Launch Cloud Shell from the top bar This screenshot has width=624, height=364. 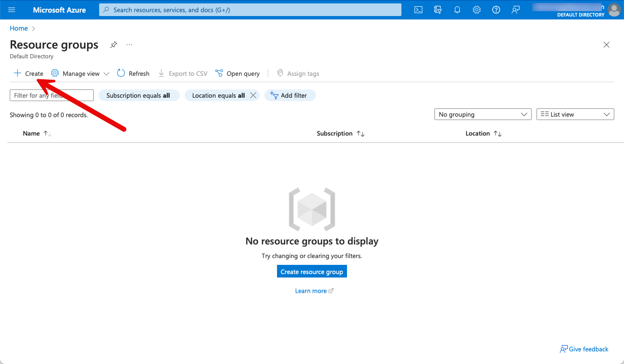418,10
